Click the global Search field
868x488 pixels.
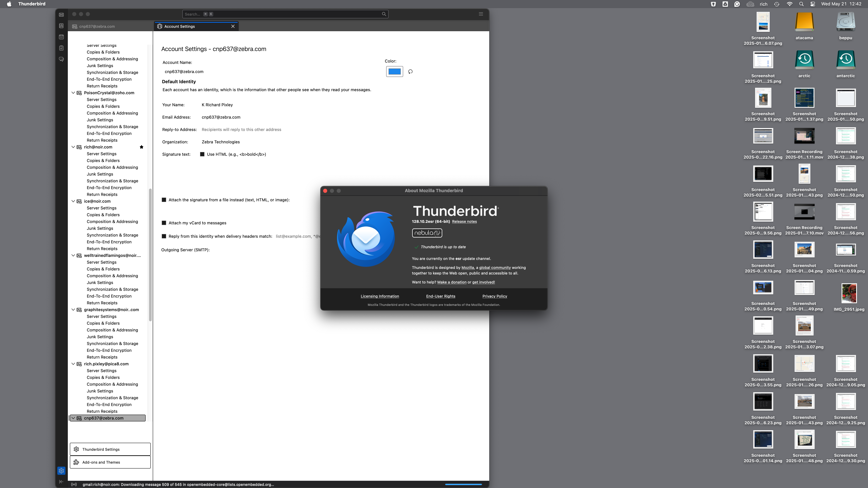pos(285,14)
